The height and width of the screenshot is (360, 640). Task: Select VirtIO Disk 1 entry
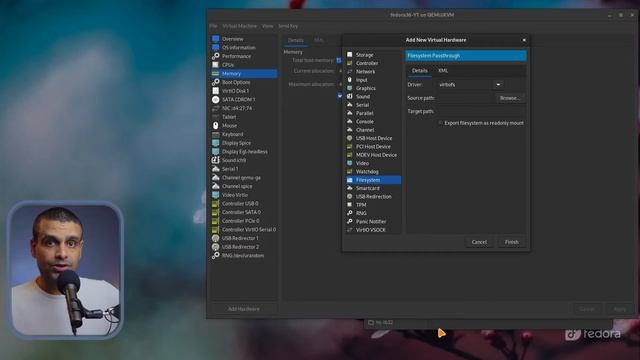tap(244, 91)
